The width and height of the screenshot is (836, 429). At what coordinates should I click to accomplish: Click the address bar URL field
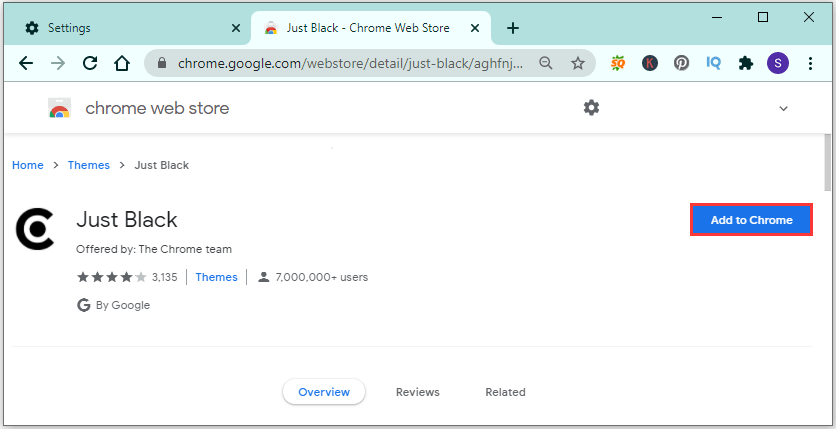(x=350, y=63)
